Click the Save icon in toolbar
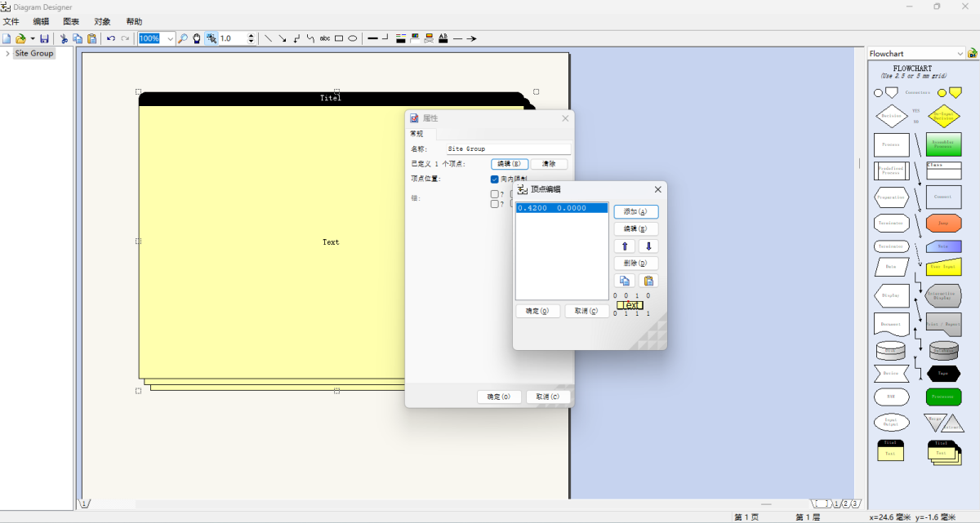This screenshot has width=980, height=523. tap(44, 38)
